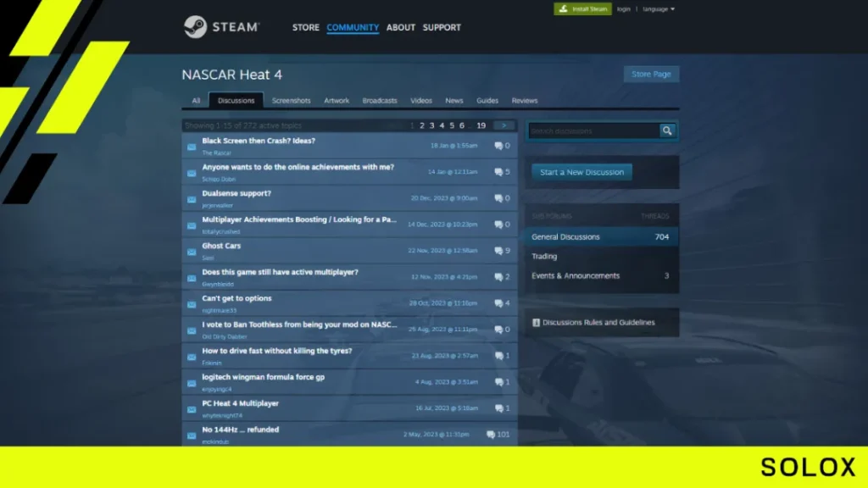Click envelope icon beside Ghost Cars thread
This screenshot has height=488, width=868.
tap(192, 252)
